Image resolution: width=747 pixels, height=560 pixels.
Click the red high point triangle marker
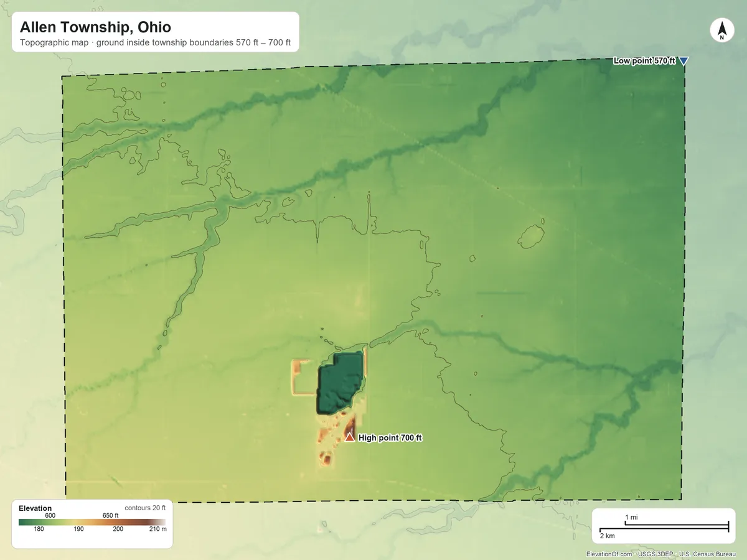tap(350, 437)
